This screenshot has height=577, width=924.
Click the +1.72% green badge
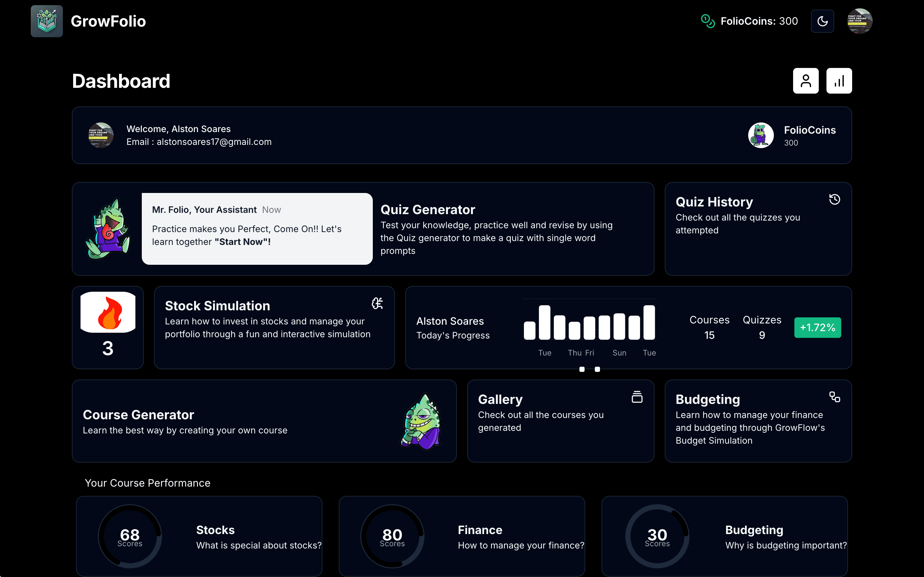click(817, 327)
